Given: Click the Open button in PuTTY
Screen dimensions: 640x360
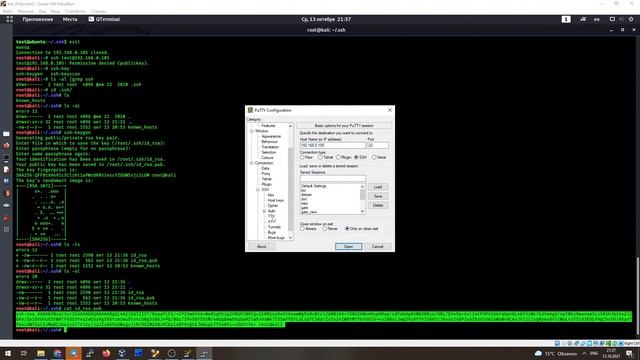Looking at the screenshot, I should pos(349,247).
